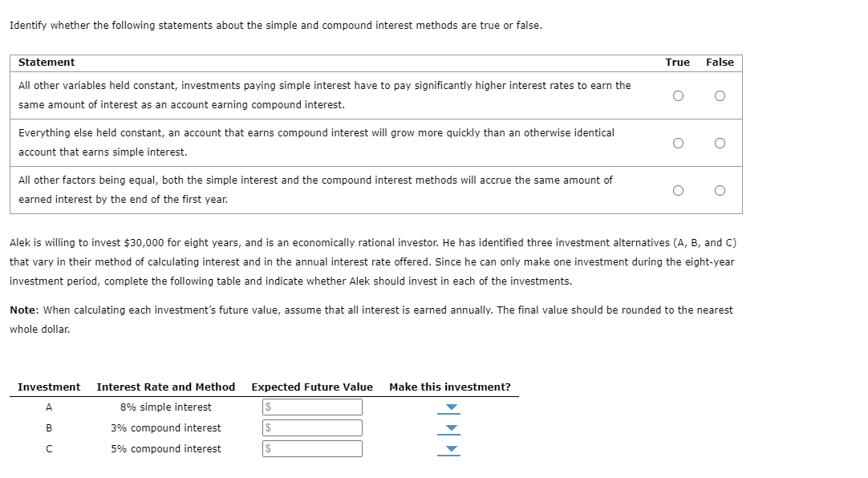Viewport: 868px width, 478px height.
Task: Mark the compound interest growth statement as True
Action: (x=678, y=142)
